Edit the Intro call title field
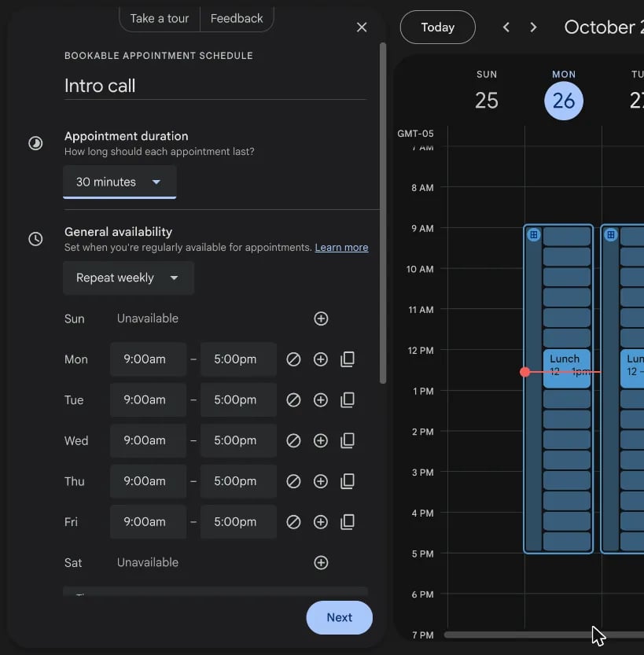This screenshot has height=655, width=644. pos(215,86)
